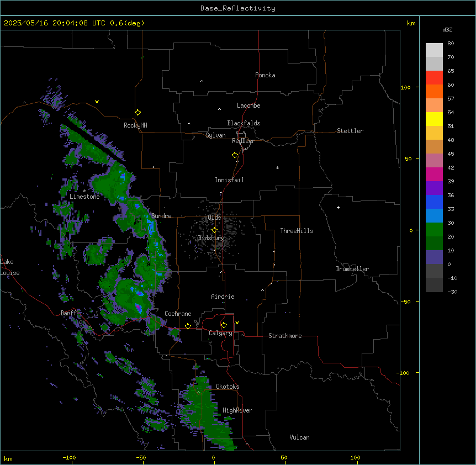
Task: Click the yellow diamond marker above Calgary label
Action: 224,325
